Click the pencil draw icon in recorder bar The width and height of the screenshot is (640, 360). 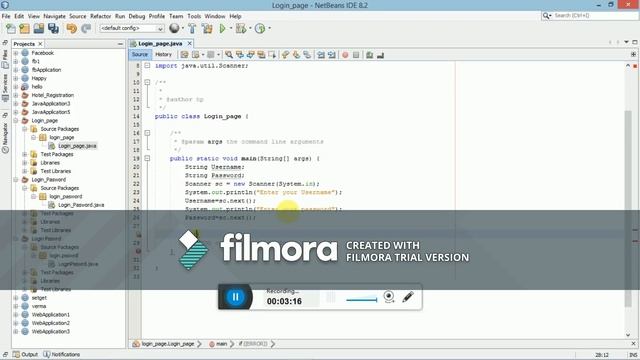click(408, 297)
